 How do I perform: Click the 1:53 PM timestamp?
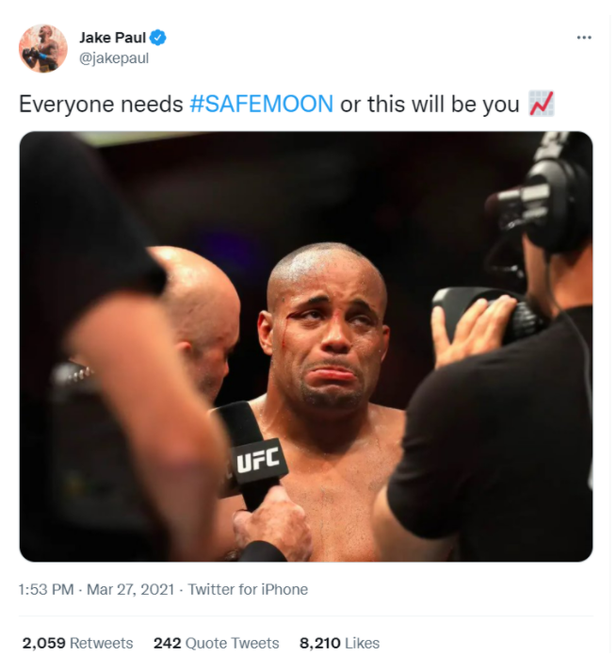point(46,590)
